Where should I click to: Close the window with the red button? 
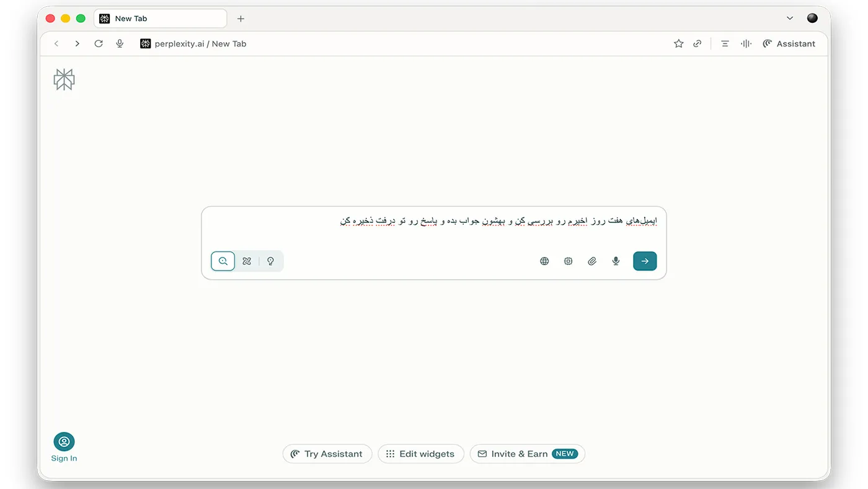[51, 19]
